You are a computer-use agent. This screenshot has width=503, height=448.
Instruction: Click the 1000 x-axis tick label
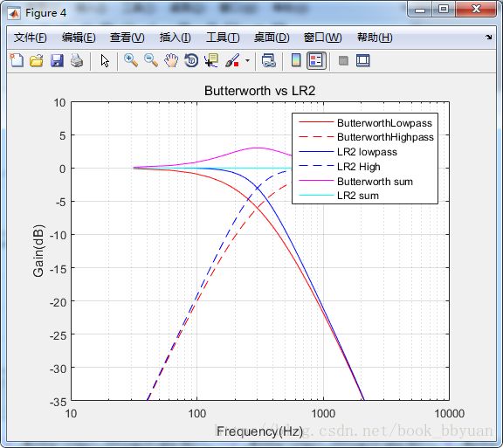323,413
